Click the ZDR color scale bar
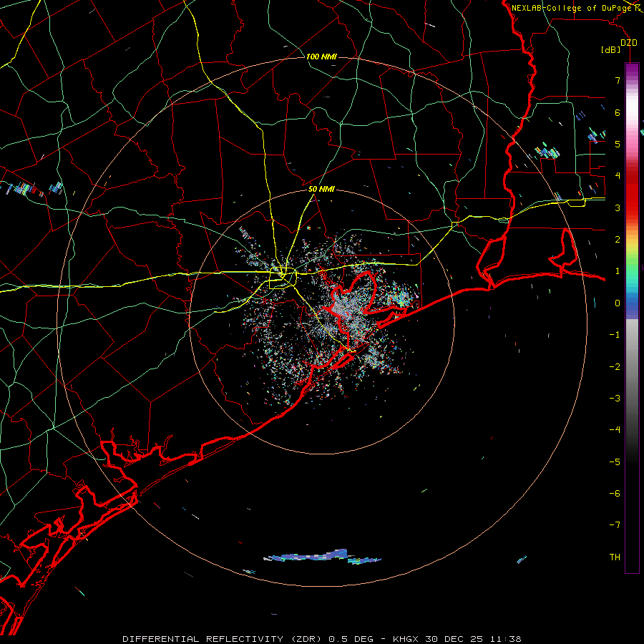Image resolution: width=644 pixels, height=644 pixels. pos(632,318)
